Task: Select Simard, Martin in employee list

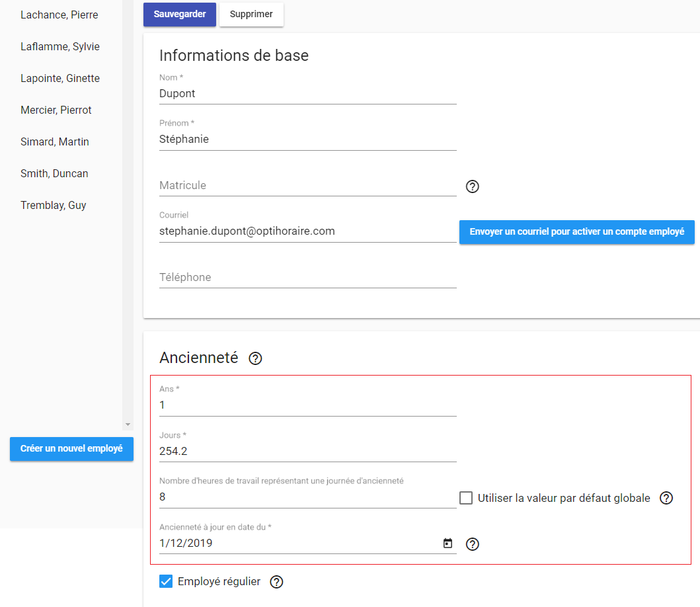Action: (x=54, y=142)
